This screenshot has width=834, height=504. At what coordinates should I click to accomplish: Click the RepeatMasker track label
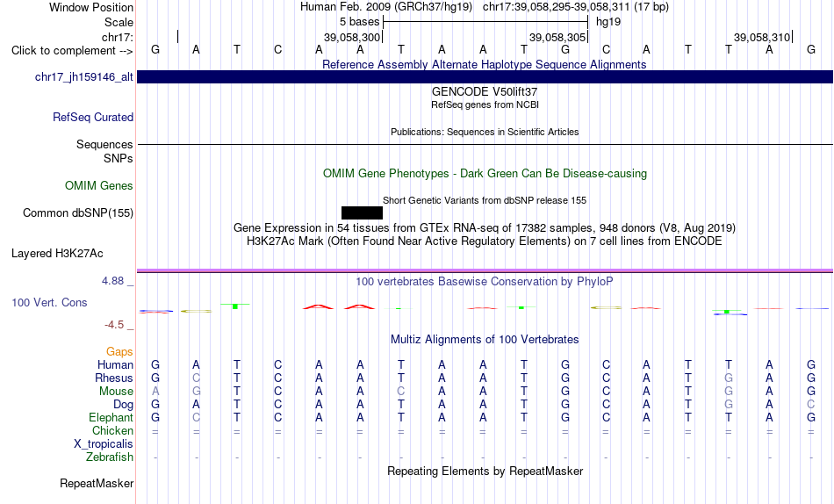coord(97,483)
